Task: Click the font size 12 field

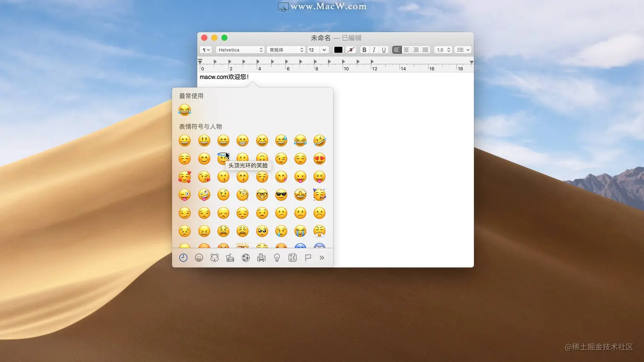Action: tap(314, 50)
